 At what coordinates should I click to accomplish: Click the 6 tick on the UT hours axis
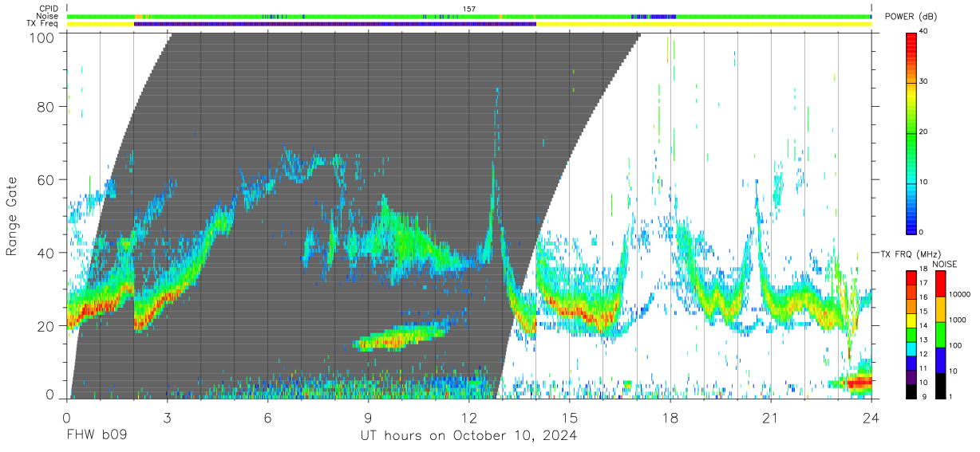pos(267,418)
